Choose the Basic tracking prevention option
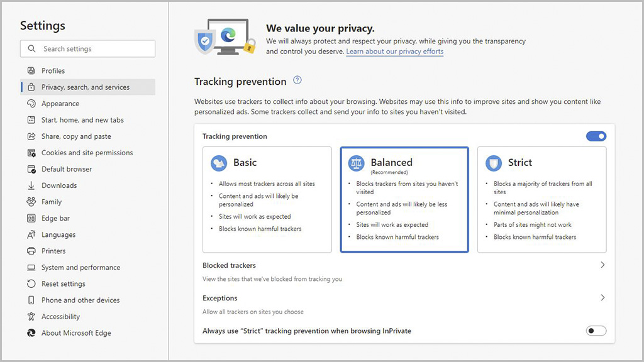The image size is (644, 362). click(x=267, y=200)
